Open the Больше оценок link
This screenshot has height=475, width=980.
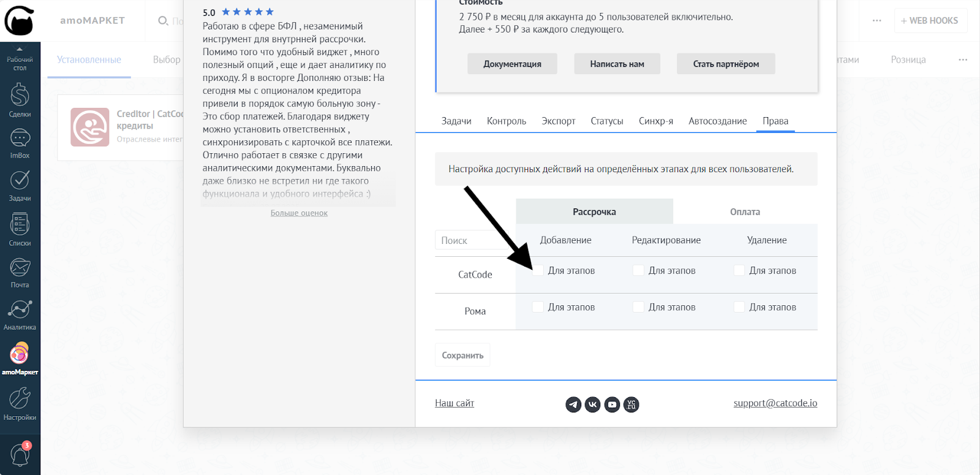(299, 213)
